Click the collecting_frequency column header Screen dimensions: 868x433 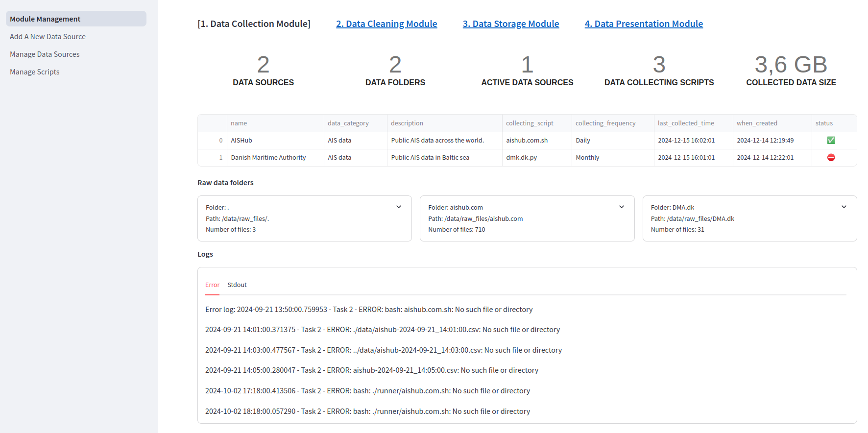(x=605, y=123)
